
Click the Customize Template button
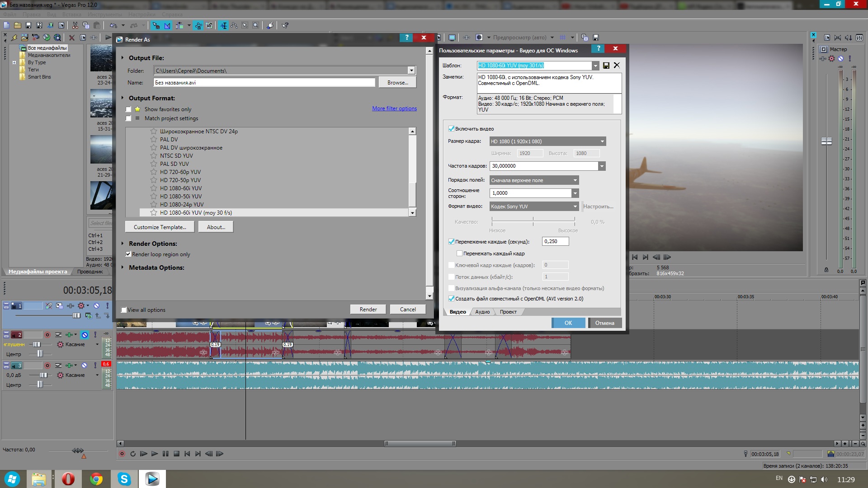pyautogui.click(x=160, y=227)
